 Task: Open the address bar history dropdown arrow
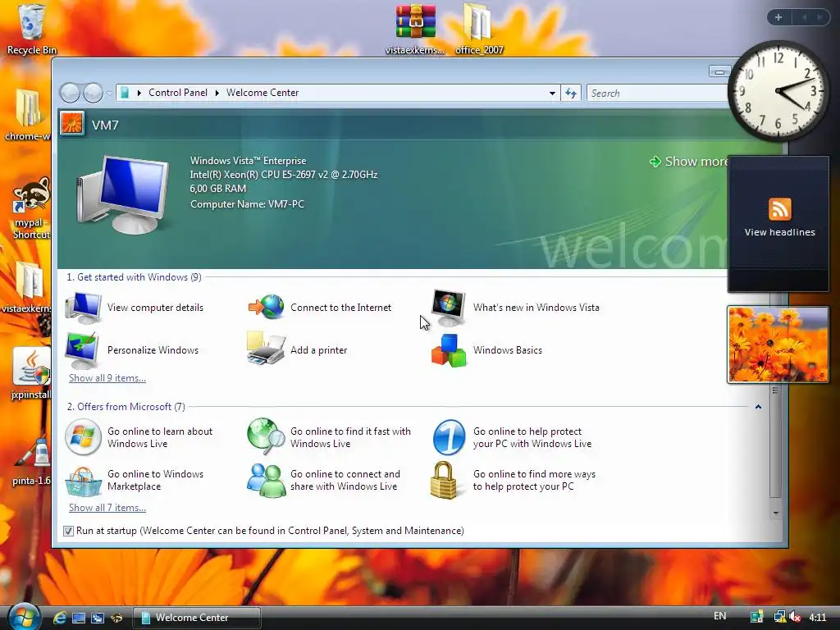(x=552, y=94)
